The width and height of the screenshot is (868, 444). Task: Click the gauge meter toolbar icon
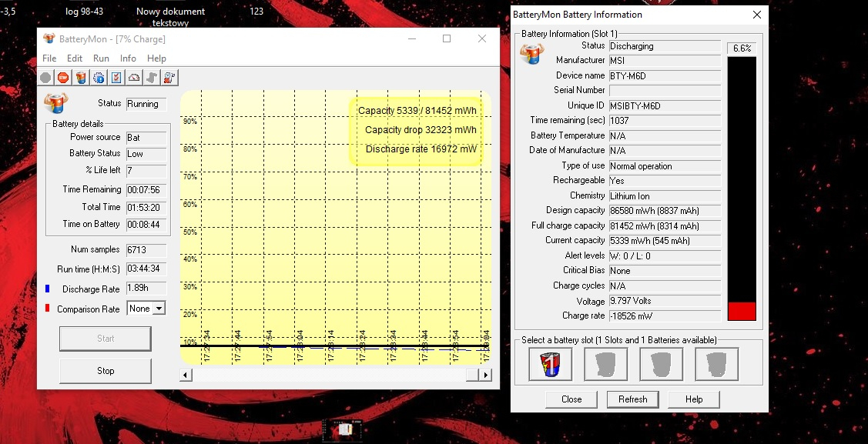[x=134, y=78]
